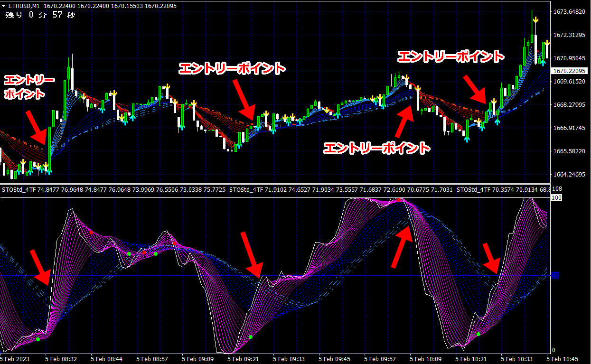
Task: Click the countdown timer text 残り 0 分 57 秒
Action: coord(40,15)
